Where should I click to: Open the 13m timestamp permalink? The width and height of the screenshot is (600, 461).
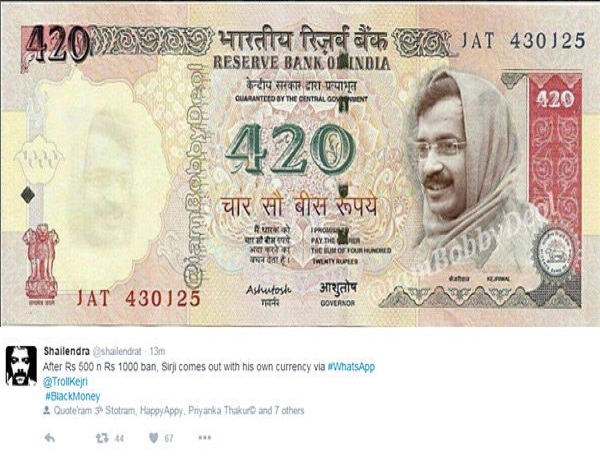pos(157,351)
